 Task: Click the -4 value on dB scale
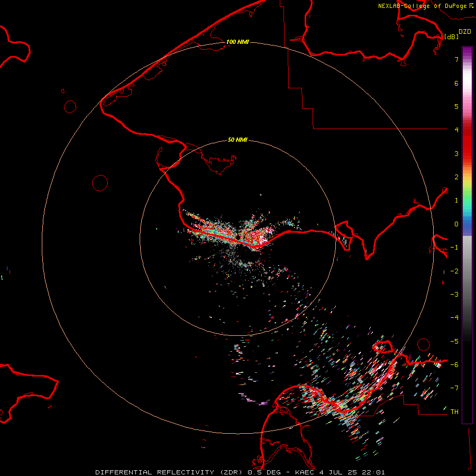[454, 318]
